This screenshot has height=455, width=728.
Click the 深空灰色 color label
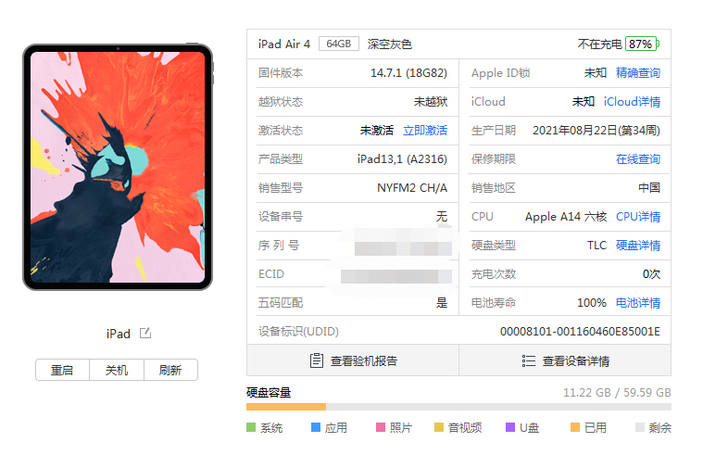point(390,44)
